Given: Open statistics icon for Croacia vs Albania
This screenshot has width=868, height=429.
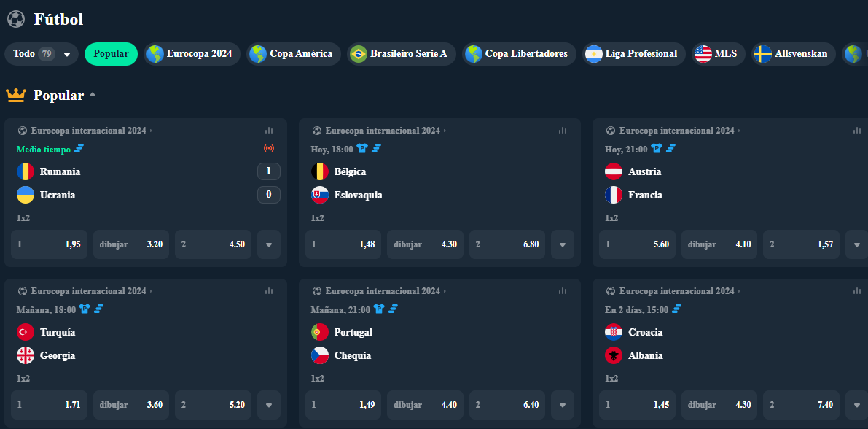Looking at the screenshot, I should coord(856,291).
